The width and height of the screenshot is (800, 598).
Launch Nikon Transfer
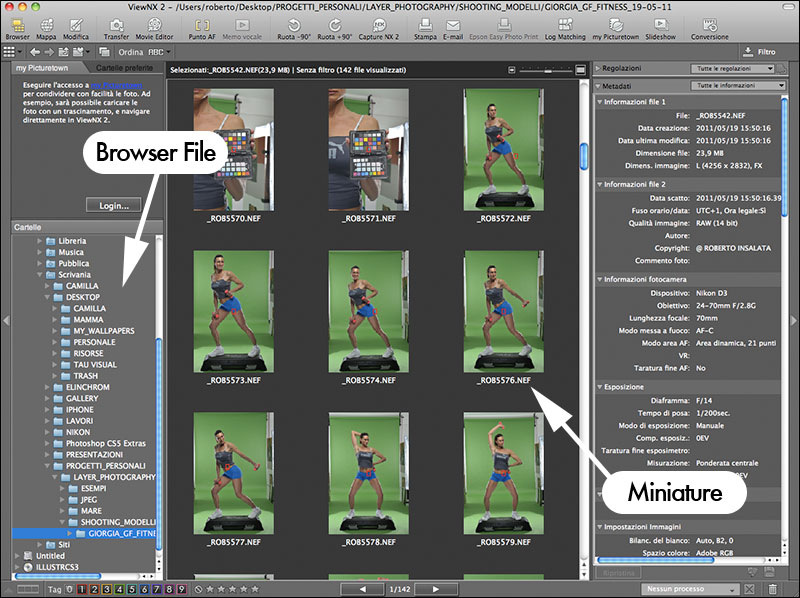116,29
